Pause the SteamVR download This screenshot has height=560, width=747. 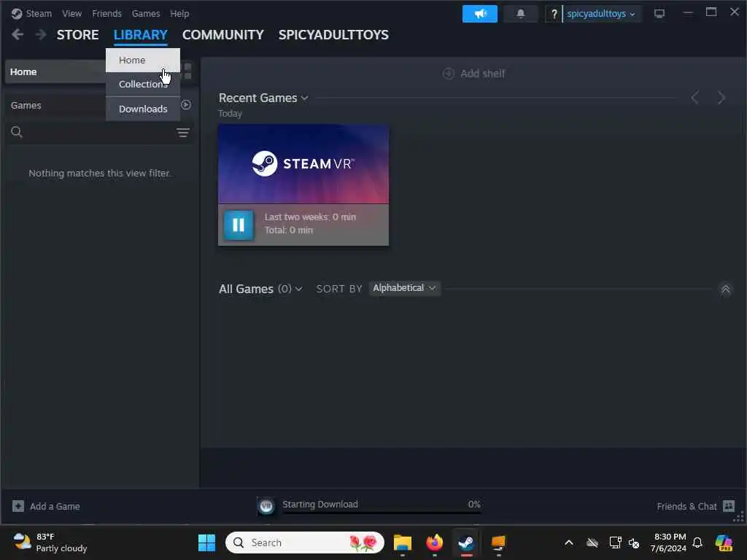(239, 225)
